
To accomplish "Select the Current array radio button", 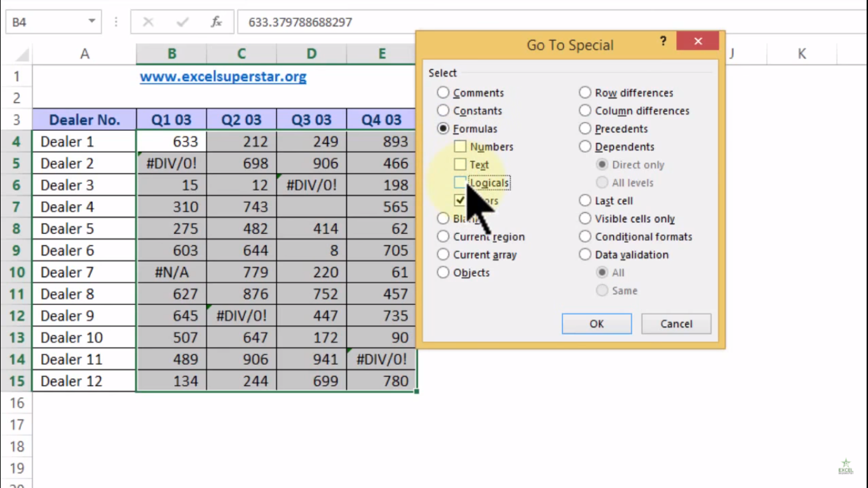I will [x=443, y=255].
